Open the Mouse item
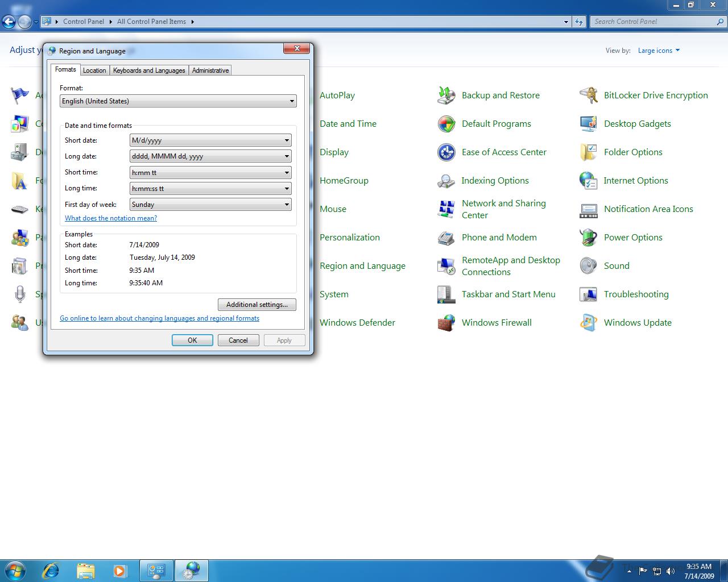728x582 pixels. [x=333, y=209]
